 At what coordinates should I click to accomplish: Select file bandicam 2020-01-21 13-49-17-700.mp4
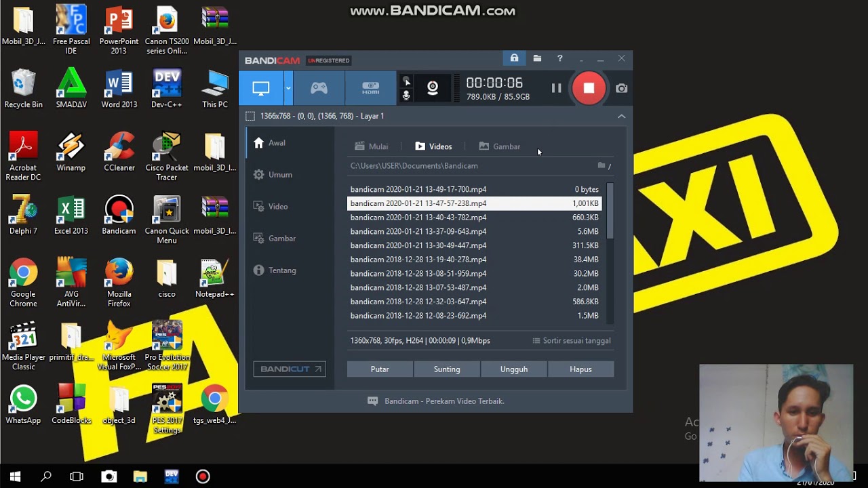click(x=474, y=189)
